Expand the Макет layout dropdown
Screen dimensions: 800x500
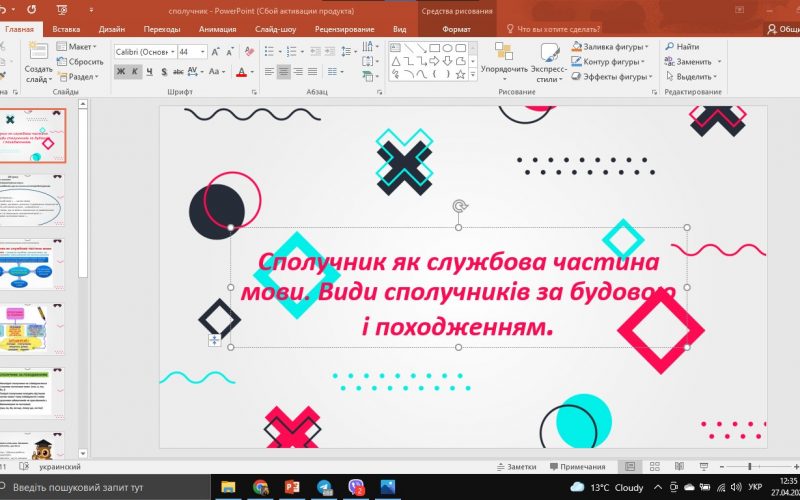tap(76, 46)
